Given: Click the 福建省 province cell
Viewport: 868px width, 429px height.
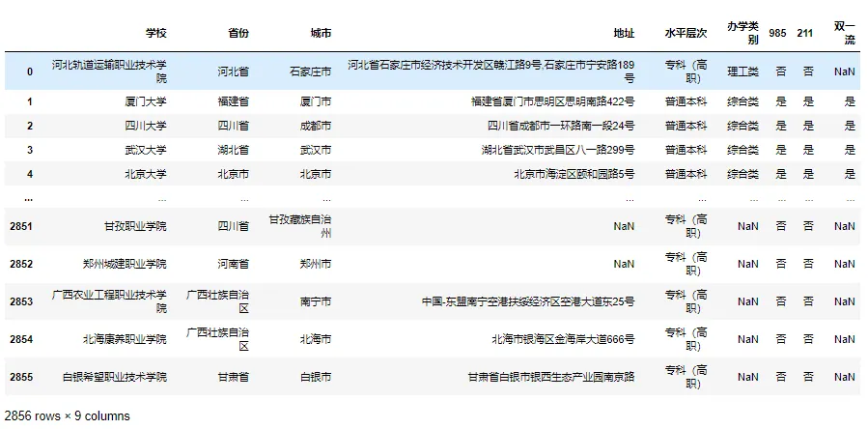Looking at the screenshot, I should [233, 102].
